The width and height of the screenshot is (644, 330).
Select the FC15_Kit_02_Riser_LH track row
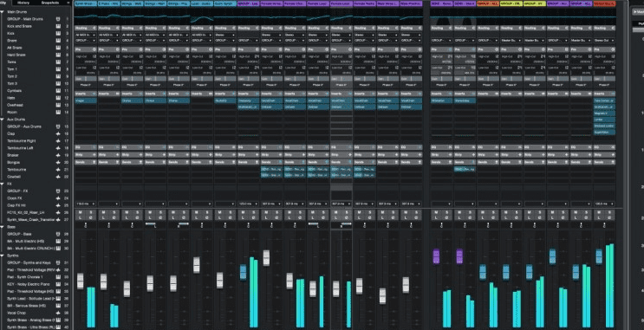pyautogui.click(x=36, y=212)
